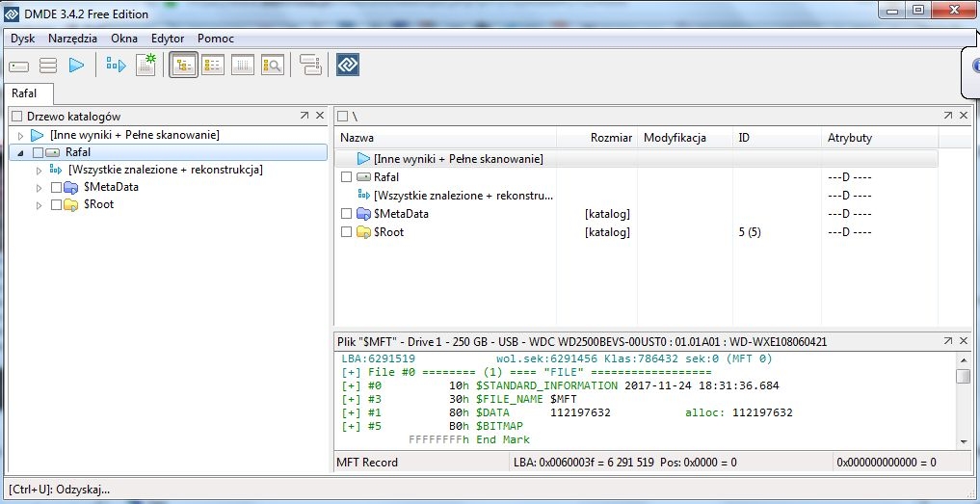Sort by Rozmiar column header

[596, 138]
